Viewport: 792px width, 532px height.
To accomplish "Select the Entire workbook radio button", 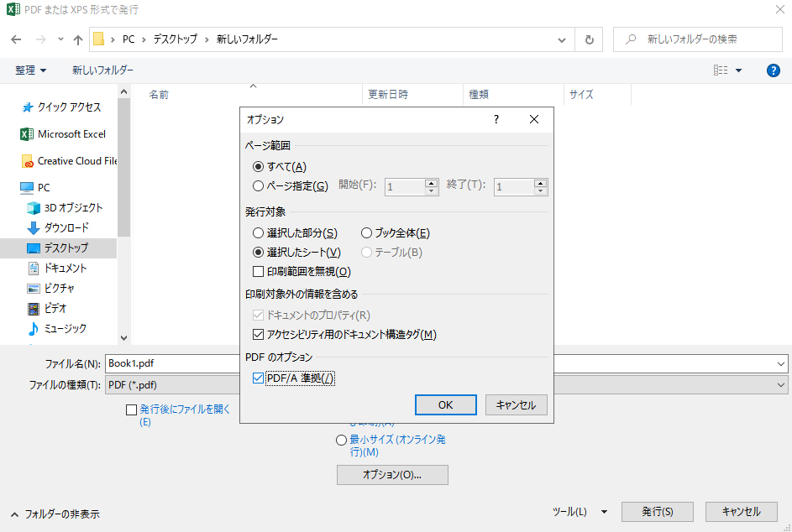I will (x=367, y=233).
